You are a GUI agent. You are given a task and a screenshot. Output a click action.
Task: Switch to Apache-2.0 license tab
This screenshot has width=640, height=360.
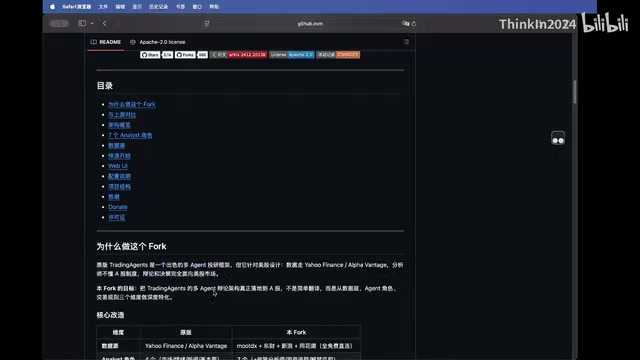(x=158, y=42)
